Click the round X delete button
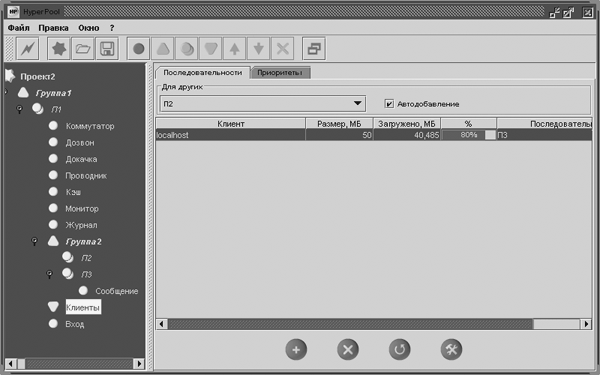Viewport: 600px width, 375px height. click(348, 349)
